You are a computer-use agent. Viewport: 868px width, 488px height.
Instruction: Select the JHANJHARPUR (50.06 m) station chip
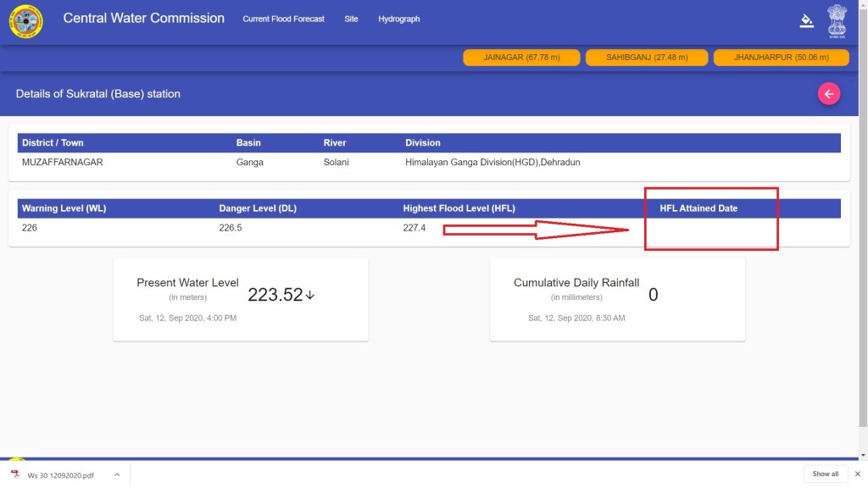click(x=781, y=58)
